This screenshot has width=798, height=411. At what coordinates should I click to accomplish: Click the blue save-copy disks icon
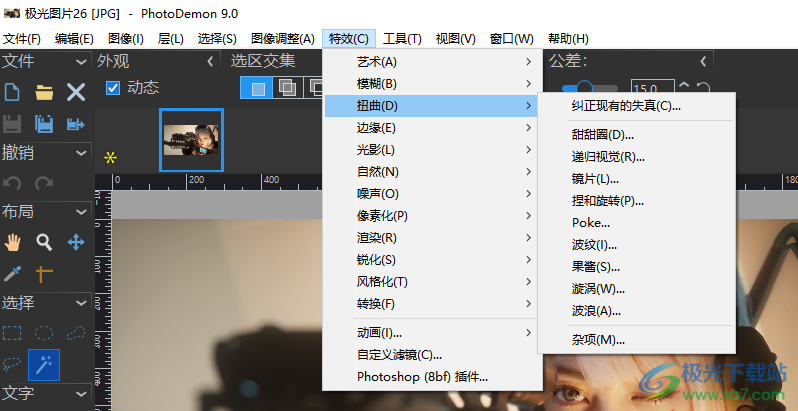tap(44, 124)
